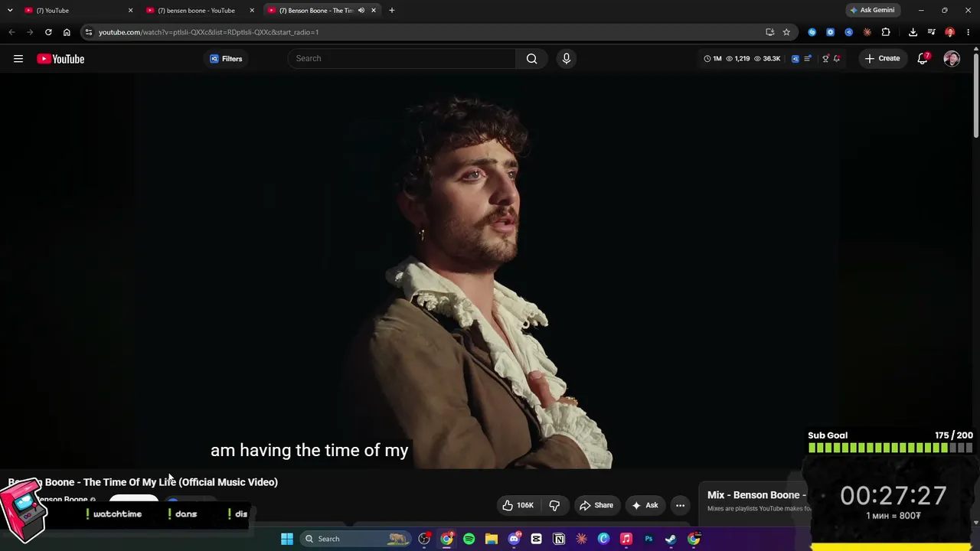This screenshot has height=551, width=980.
Task: Open Chrome media controls icon
Action: click(931, 32)
